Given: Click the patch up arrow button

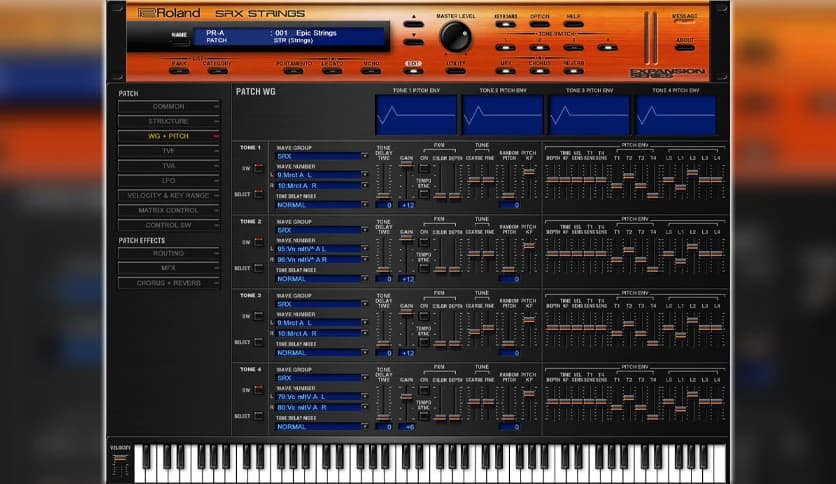Looking at the screenshot, I should point(413,25).
